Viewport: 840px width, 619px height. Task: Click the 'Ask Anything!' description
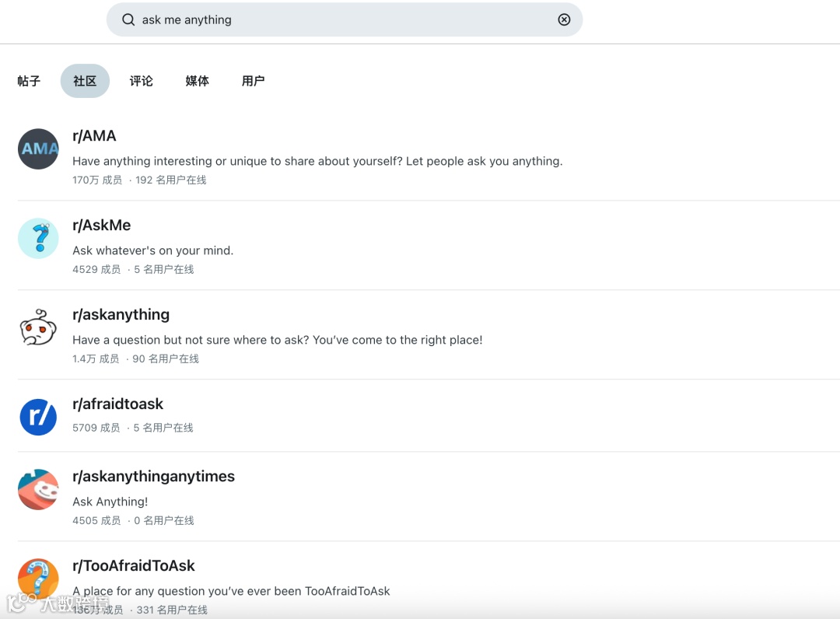(x=110, y=502)
